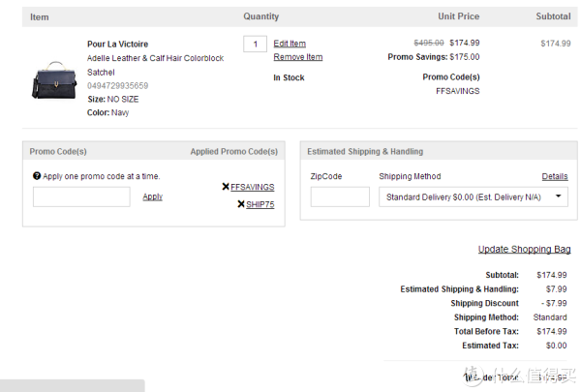Click the SHIP75 applied code link
Screen dimensions: 581x392
coord(260,204)
